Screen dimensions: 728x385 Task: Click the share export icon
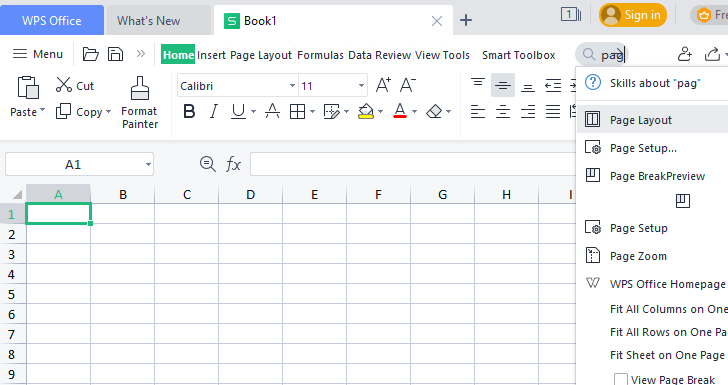pos(712,54)
